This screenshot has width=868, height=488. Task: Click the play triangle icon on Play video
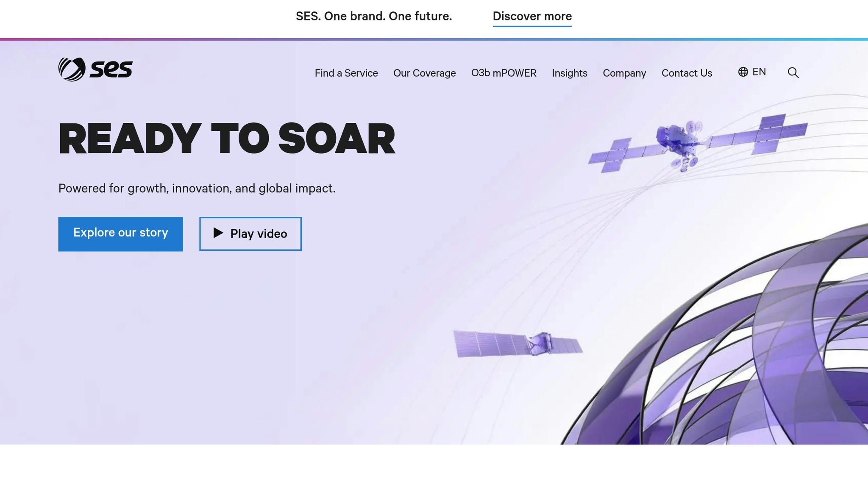(219, 233)
